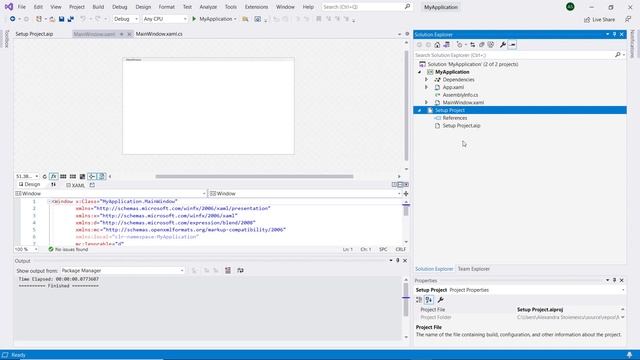Toggle the designer effects fx button
This screenshot has height=360, width=640.
[53, 176]
